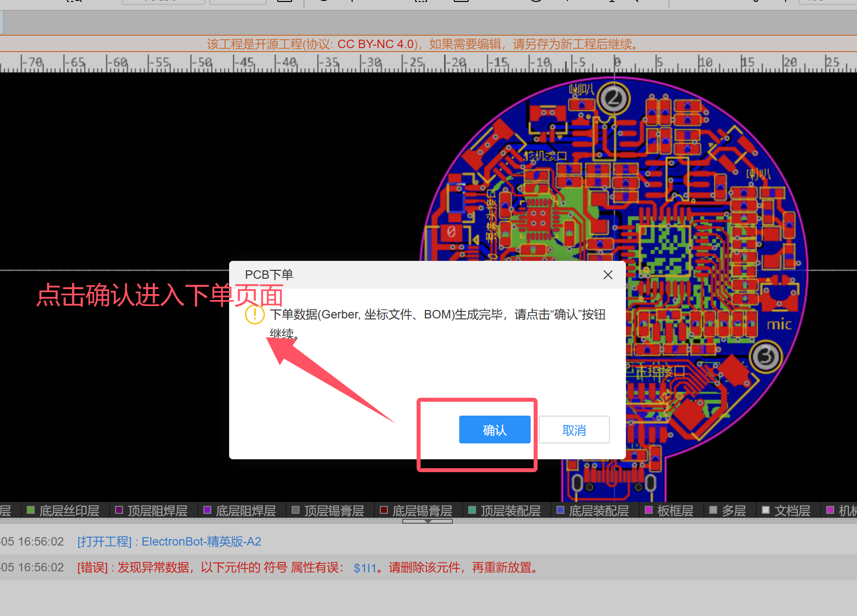Click the 喇叭 label at the board top
The height and width of the screenshot is (616, 857).
581,89
